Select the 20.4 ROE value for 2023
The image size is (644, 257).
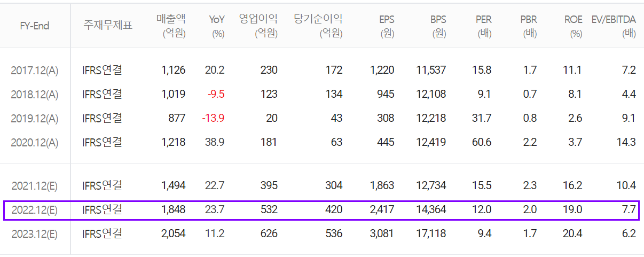[x=573, y=234]
